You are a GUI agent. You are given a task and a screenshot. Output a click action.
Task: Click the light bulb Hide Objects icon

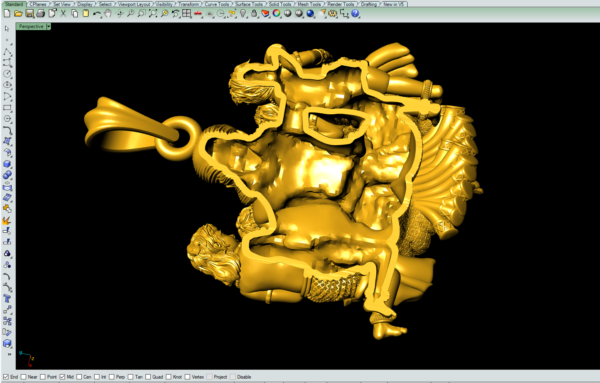243,14
